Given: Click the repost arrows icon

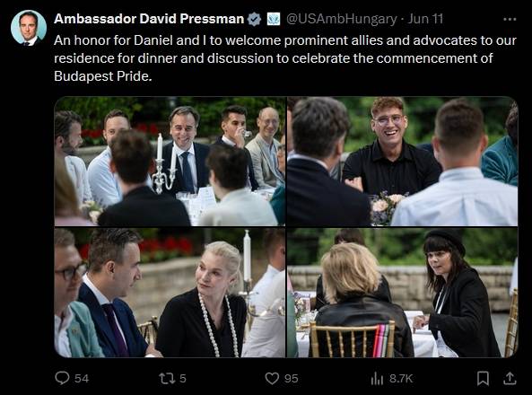Looking at the screenshot, I should [167, 378].
